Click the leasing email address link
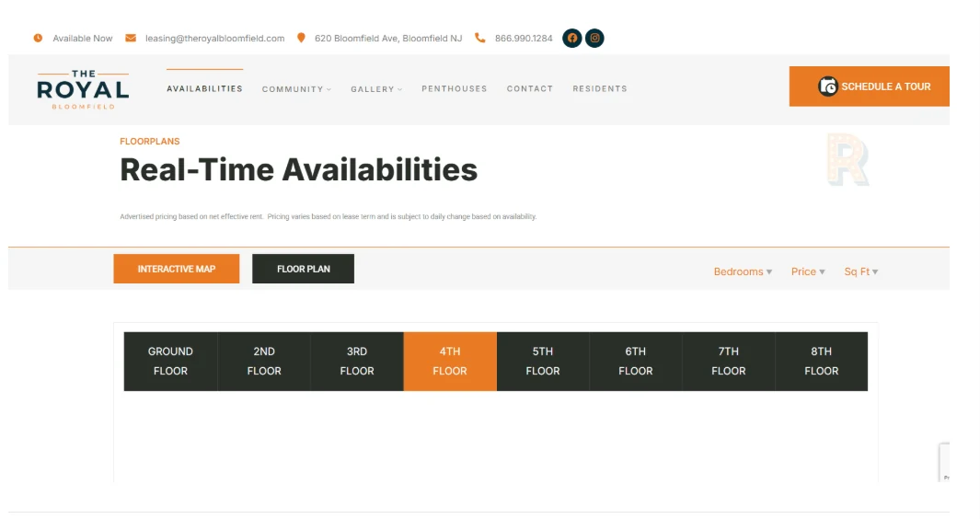Screen dimensions: 980x519 pos(215,38)
